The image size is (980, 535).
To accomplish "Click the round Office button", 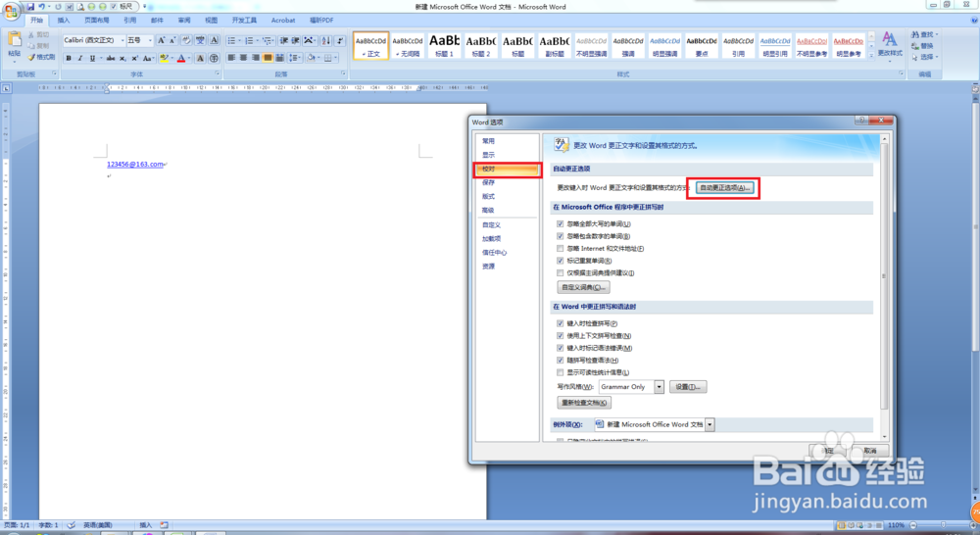I will (11, 11).
